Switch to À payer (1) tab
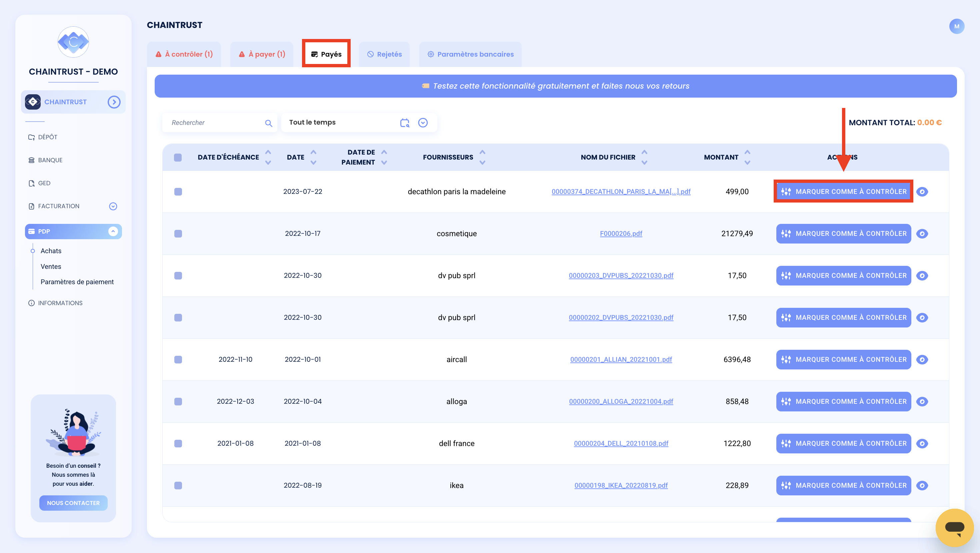This screenshot has width=980, height=553. pyautogui.click(x=262, y=54)
